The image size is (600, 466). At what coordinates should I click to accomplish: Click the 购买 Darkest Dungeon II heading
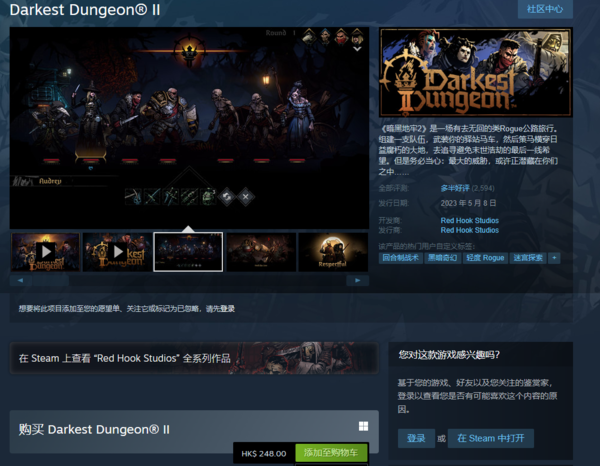tap(94, 430)
